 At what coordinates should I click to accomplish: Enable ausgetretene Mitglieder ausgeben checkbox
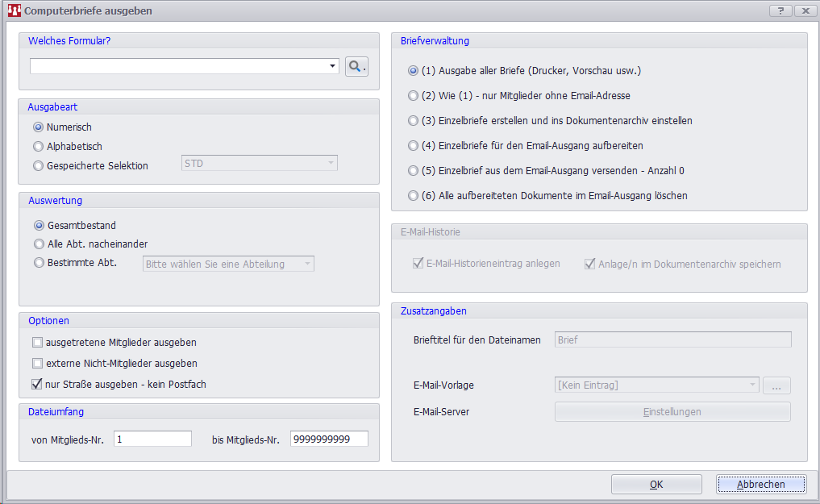point(38,343)
